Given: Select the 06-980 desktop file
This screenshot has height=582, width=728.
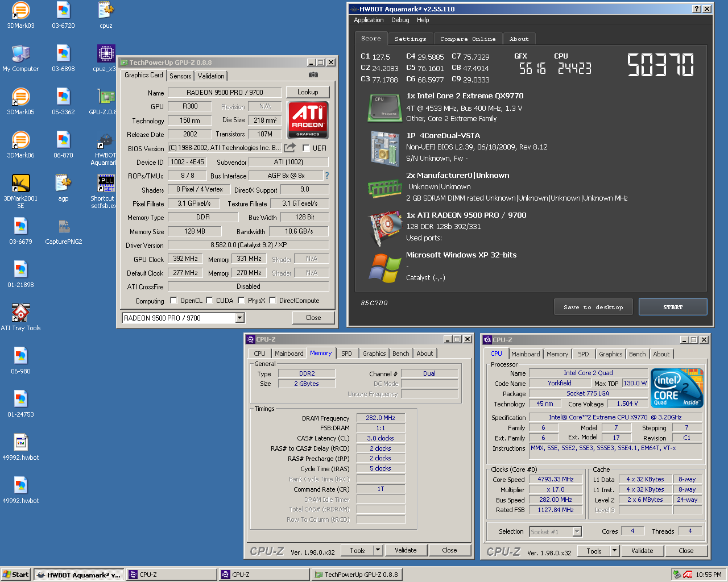Looking at the screenshot, I should click(x=20, y=361).
